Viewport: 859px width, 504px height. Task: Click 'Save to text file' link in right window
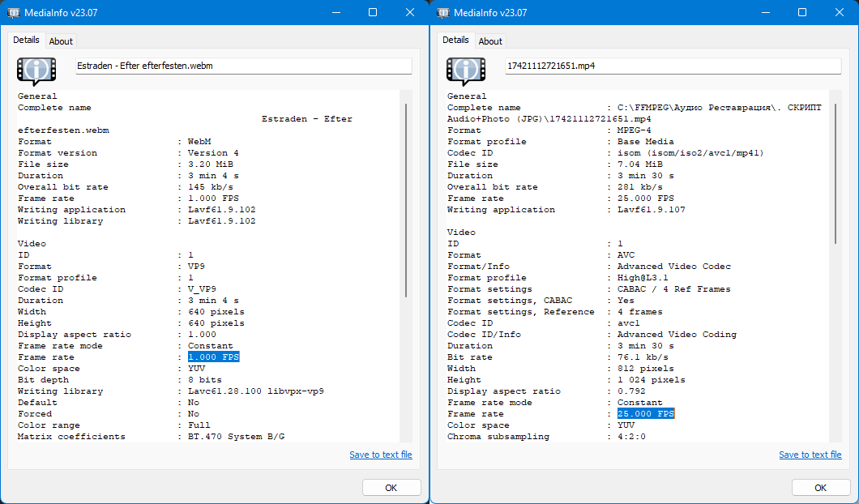[x=810, y=455]
